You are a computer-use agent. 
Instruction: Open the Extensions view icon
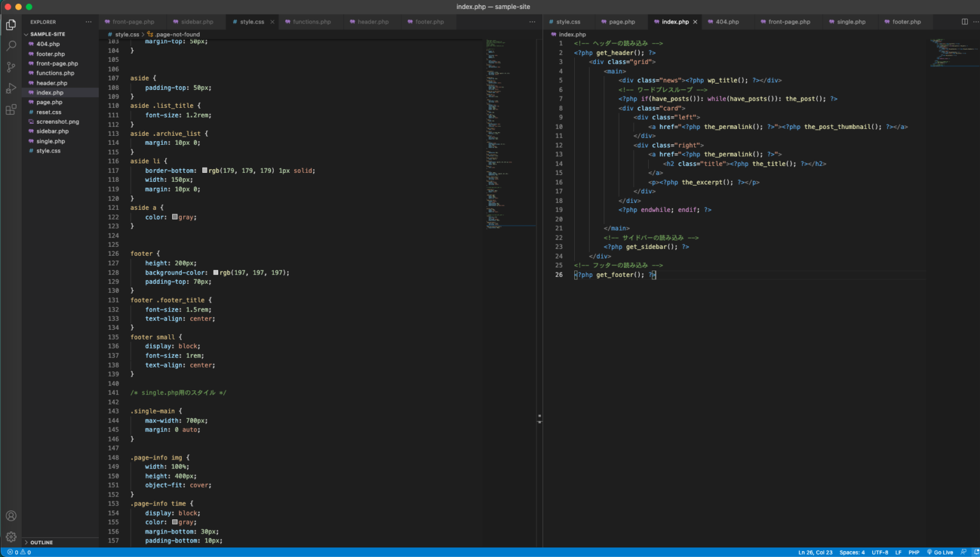pos(11,110)
